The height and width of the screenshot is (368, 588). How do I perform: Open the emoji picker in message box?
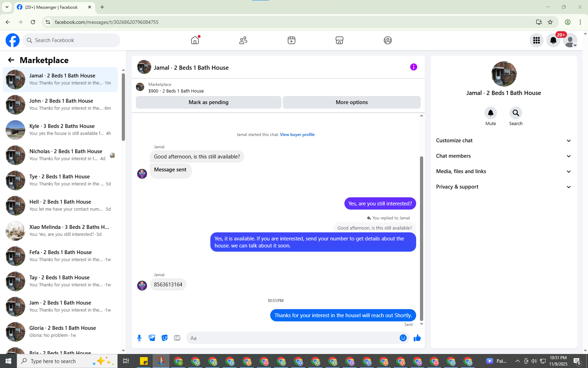(403, 338)
